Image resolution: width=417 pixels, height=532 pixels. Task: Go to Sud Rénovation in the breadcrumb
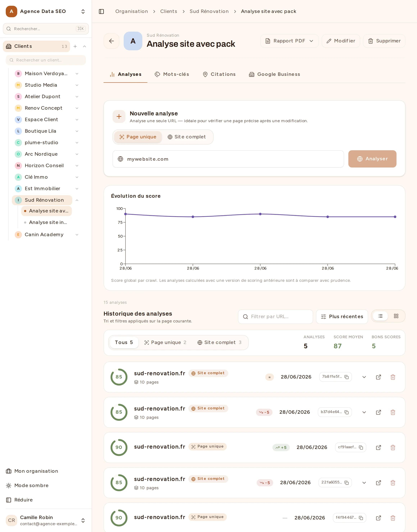tap(209, 12)
